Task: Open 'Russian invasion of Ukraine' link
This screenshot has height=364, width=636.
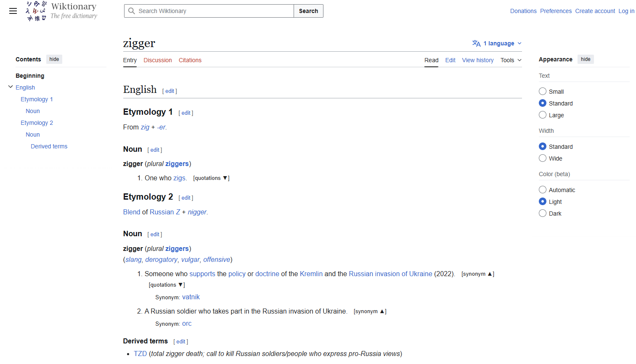Action: pos(391,274)
